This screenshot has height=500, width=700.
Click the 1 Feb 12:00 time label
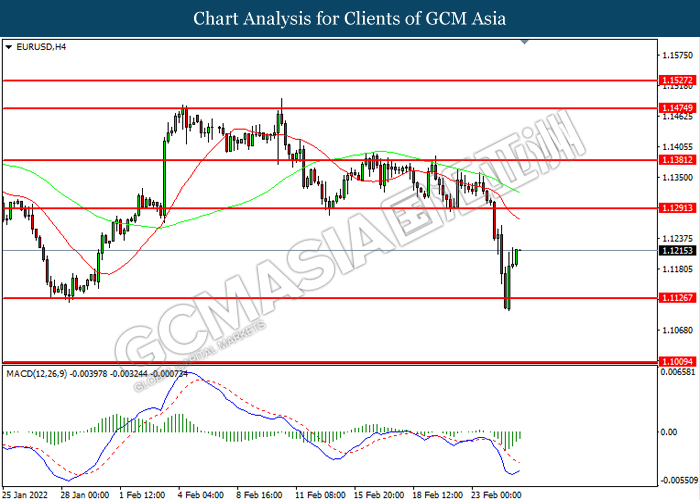pyautogui.click(x=142, y=495)
